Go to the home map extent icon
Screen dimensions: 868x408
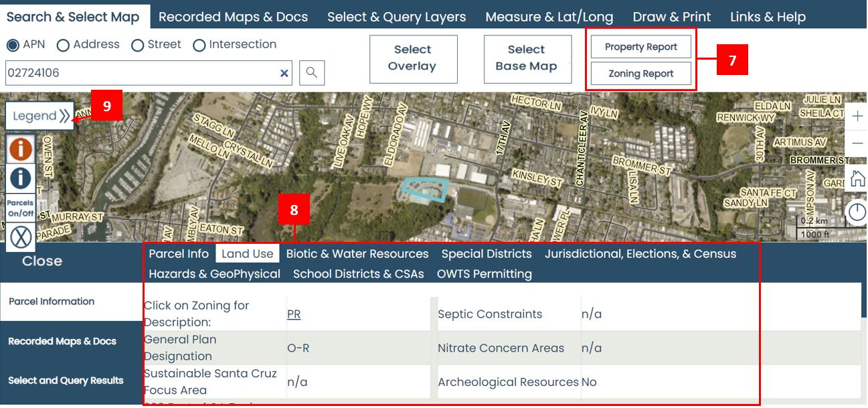[857, 178]
